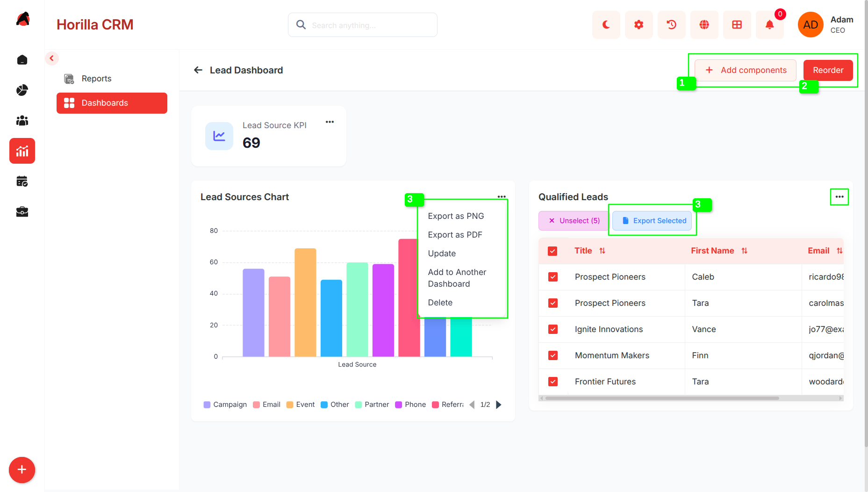Viewport: 868px width, 492px height.
Task: Uncheck the Ignite Innovations row checkbox
Action: (553, 329)
